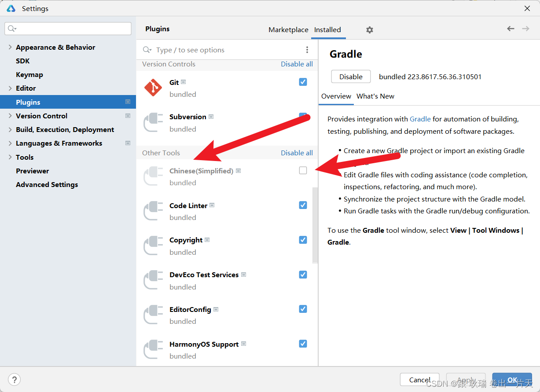Click the Disable button for Gradle
Image resolution: width=540 pixels, height=392 pixels.
click(351, 77)
